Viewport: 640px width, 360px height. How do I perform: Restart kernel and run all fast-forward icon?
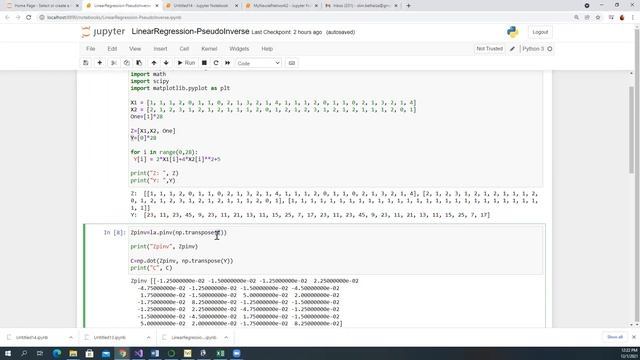[228, 63]
